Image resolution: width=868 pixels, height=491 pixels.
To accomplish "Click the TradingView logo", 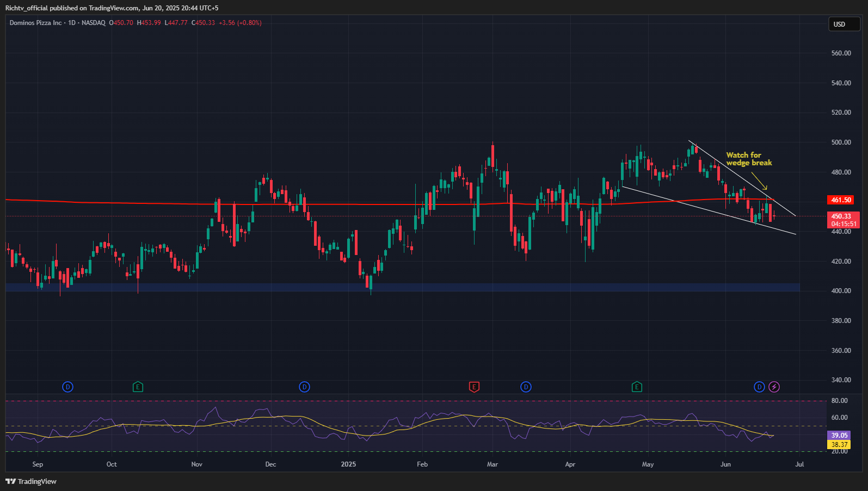I will point(31,481).
